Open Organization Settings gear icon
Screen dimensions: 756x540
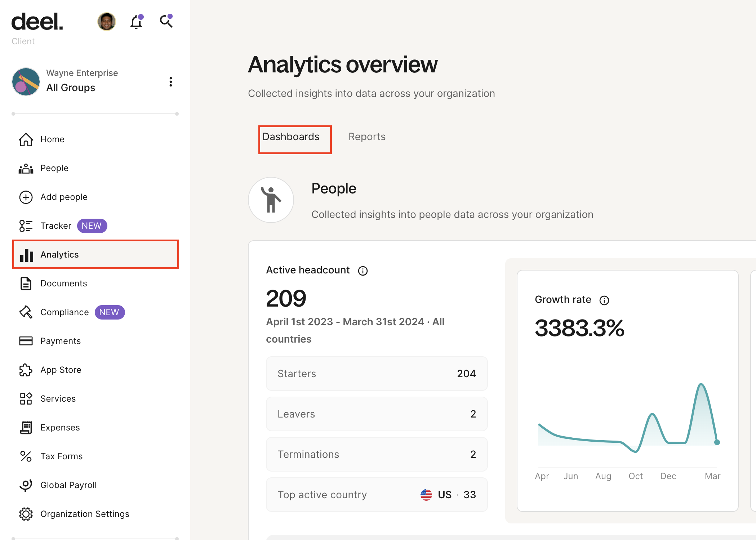point(26,514)
